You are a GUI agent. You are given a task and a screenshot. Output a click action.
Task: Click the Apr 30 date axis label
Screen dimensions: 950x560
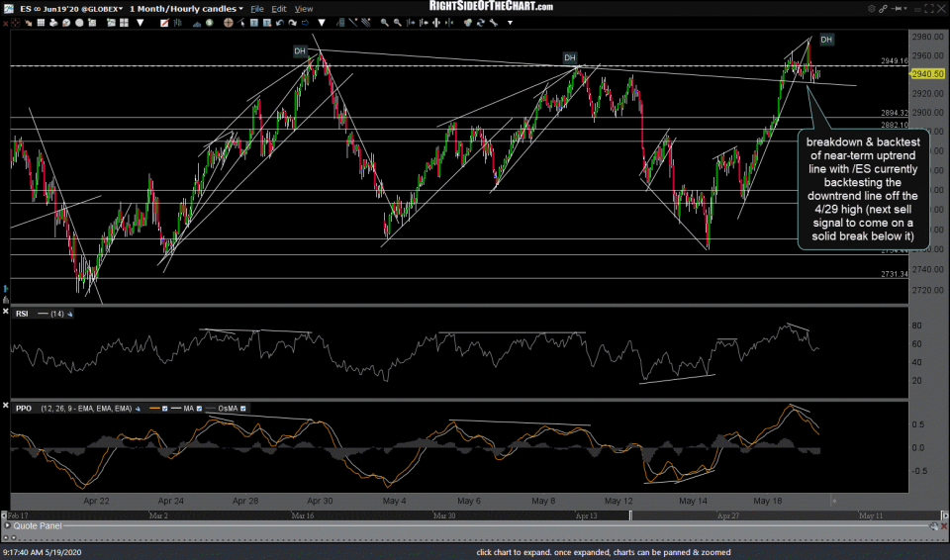[320, 501]
